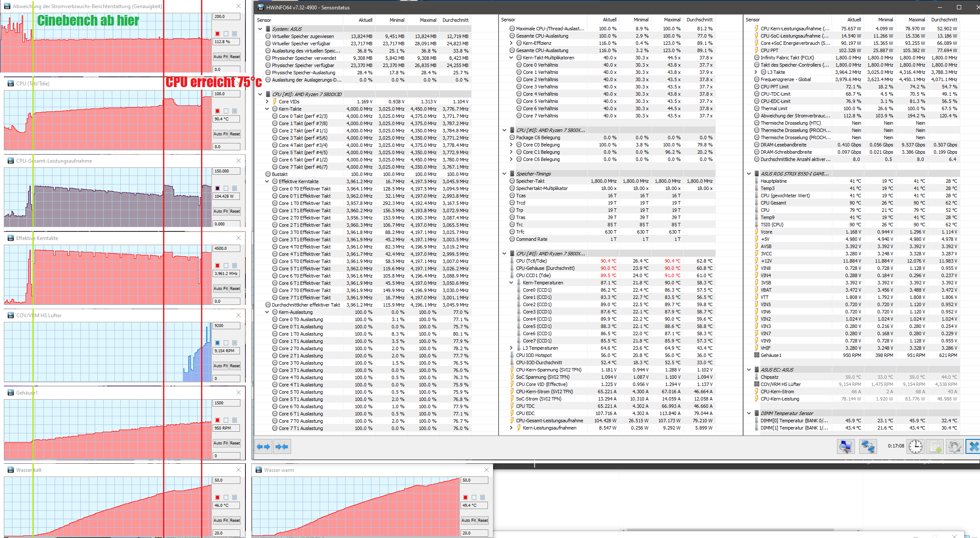Click the Maximal column header in third panel
Screen dimensions: 980x538
click(916, 20)
